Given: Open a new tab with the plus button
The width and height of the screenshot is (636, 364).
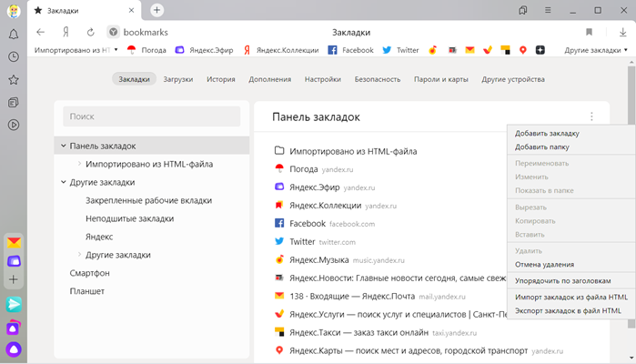Looking at the screenshot, I should [x=157, y=10].
